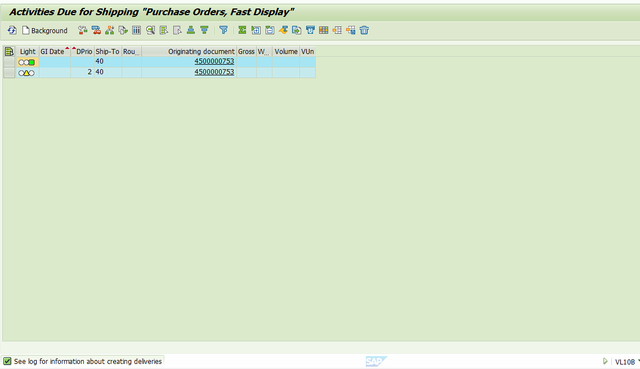The width and height of the screenshot is (640, 369).
Task: Click the Delete trash can icon
Action: click(x=364, y=30)
